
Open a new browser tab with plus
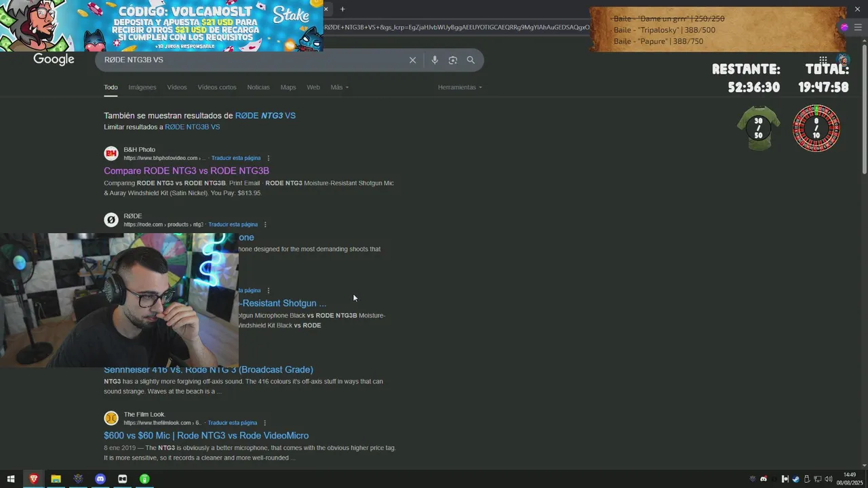click(342, 9)
